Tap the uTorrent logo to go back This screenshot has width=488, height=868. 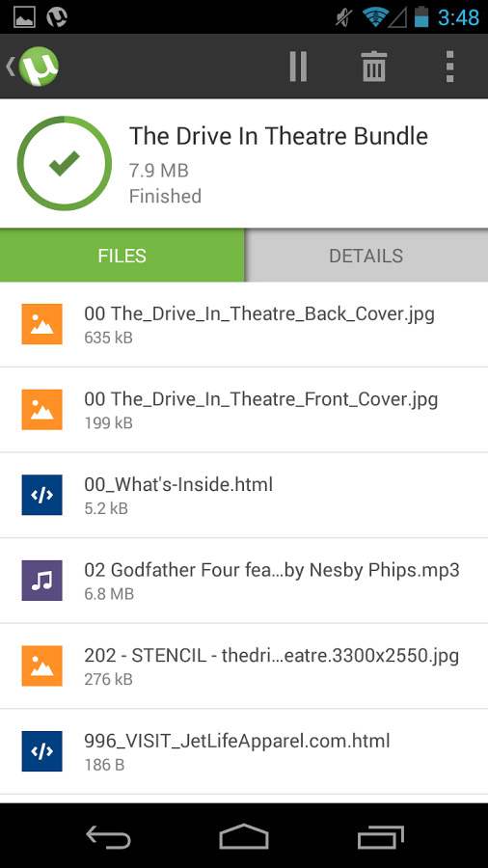pyautogui.click(x=33, y=67)
